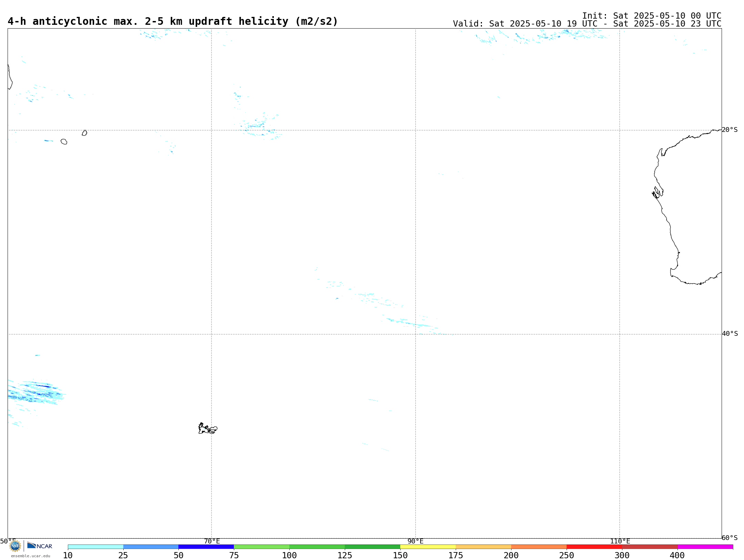Click the colorbar value 175
The image size is (744, 560).
(456, 556)
